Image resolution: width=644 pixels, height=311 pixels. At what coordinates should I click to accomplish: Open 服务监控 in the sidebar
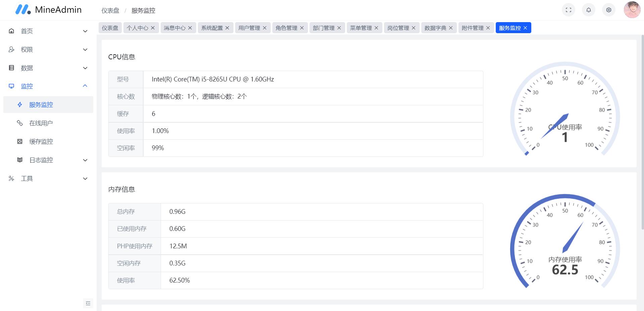tap(48, 105)
